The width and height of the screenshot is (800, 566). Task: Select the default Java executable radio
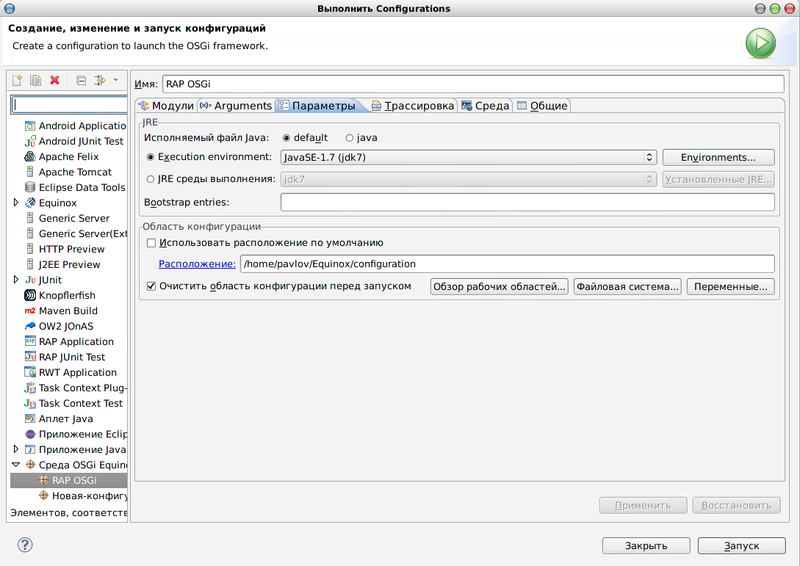coord(286,138)
